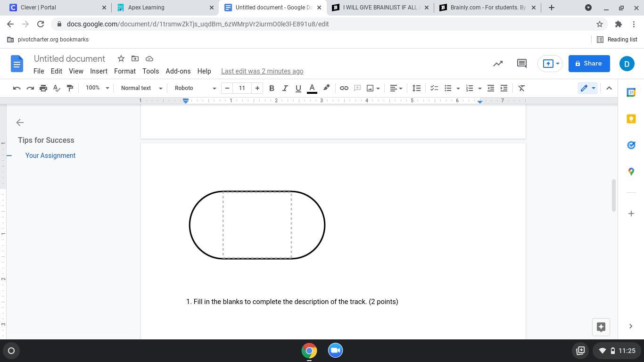Open the Insert menu
The height and width of the screenshot is (362, 644).
(x=99, y=71)
